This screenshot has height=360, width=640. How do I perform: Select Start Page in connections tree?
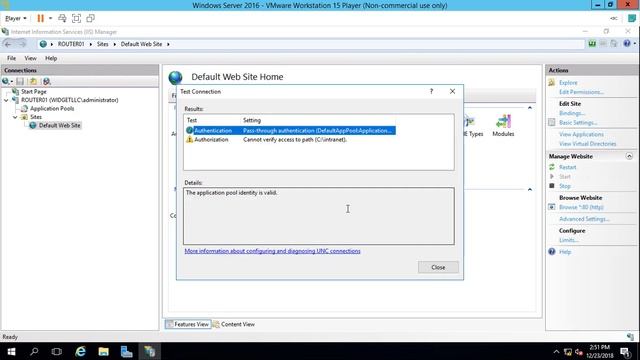[33, 91]
